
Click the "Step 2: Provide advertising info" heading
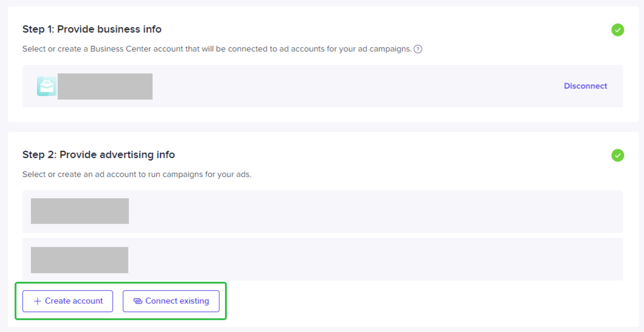99,155
